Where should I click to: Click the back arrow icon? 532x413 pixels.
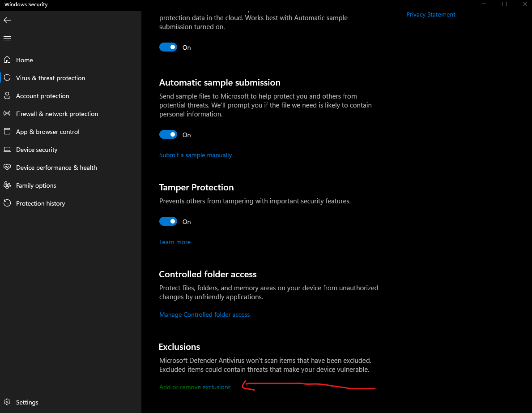(x=7, y=20)
